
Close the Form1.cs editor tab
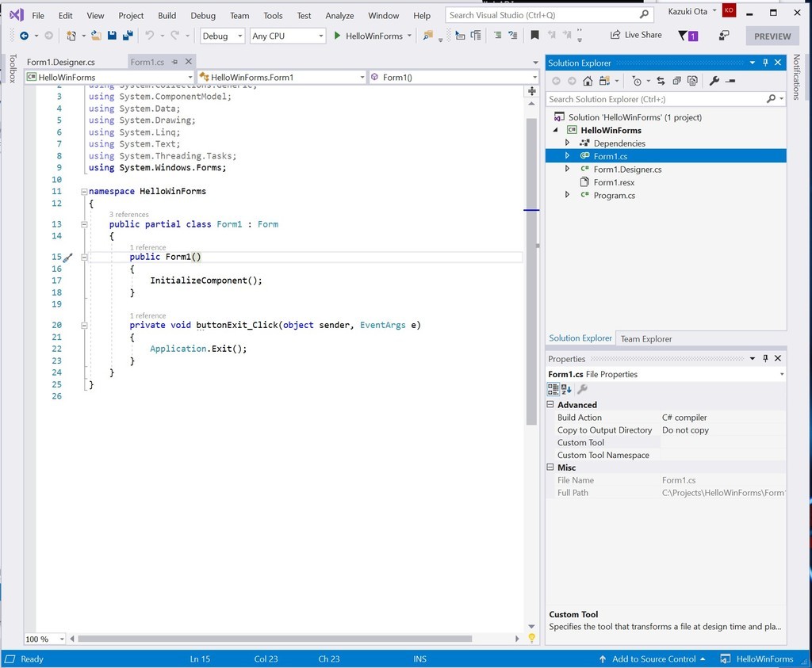tap(189, 62)
